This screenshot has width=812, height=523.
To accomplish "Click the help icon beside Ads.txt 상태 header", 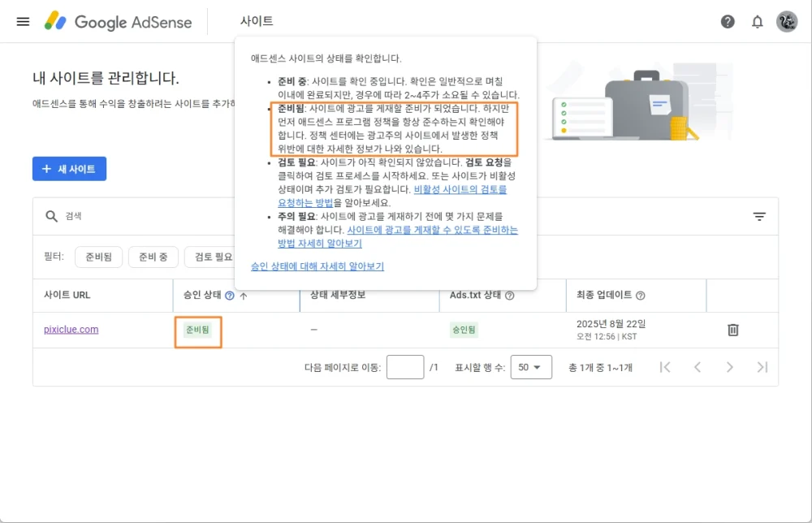I will click(x=509, y=296).
